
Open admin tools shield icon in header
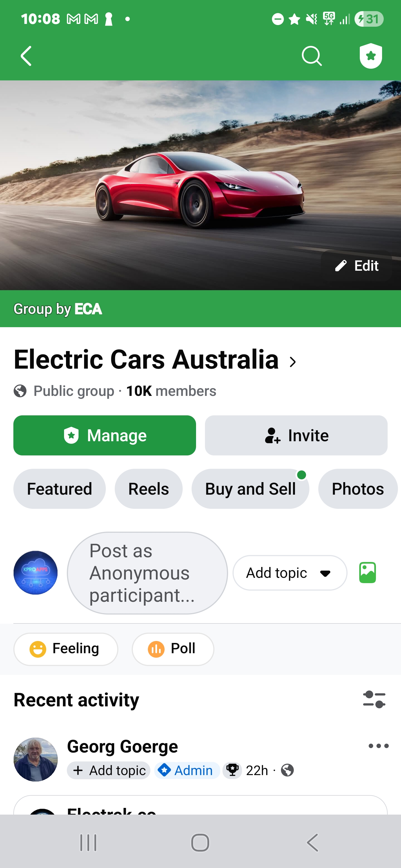[x=371, y=56]
